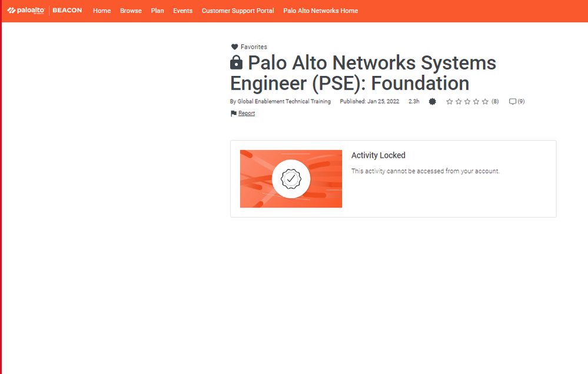Click the Global Enablement Technical Training author

284,101
